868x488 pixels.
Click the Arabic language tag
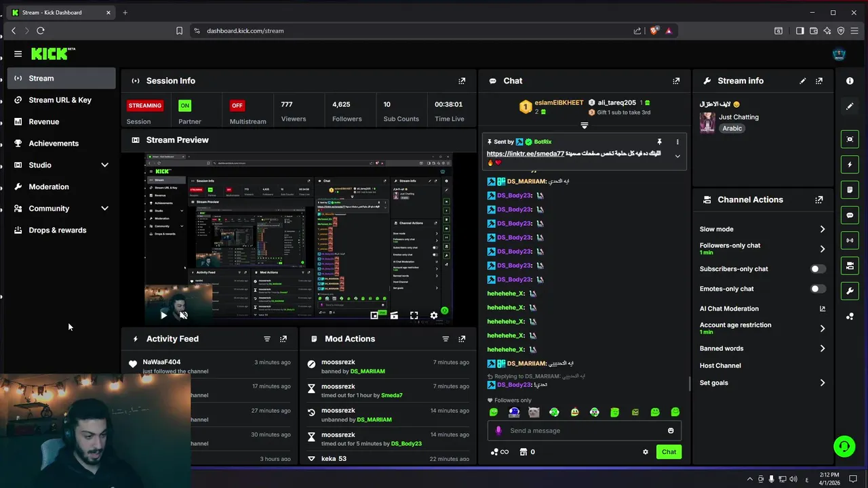[732, 128]
